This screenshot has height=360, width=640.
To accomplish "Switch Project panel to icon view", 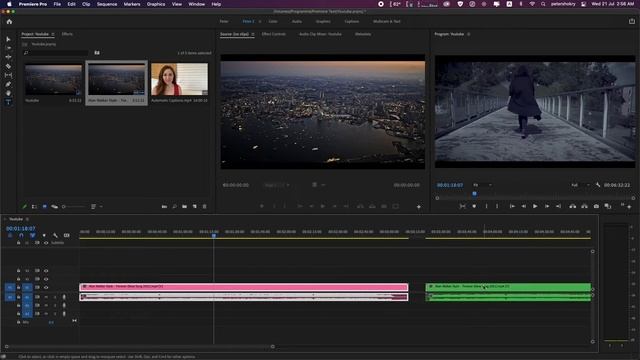I will 44,207.
